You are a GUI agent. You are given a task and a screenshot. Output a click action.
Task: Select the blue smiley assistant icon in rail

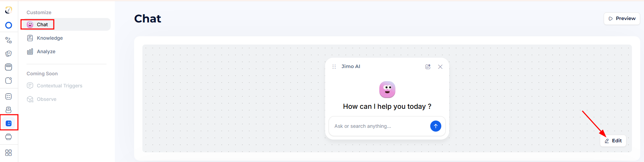click(x=9, y=123)
